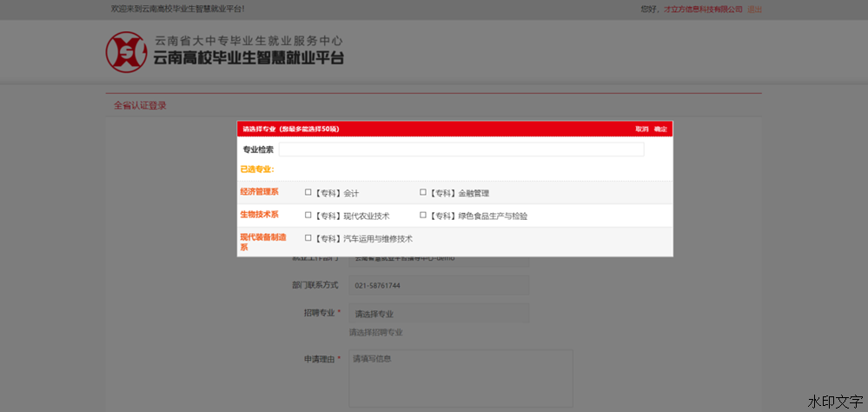
Task: Click the 退出 logout link
Action: (x=754, y=10)
